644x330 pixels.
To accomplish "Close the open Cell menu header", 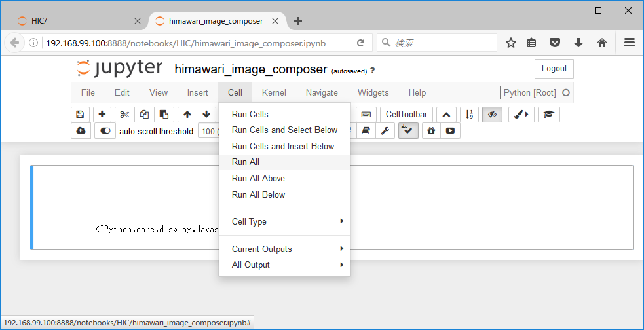I will tap(235, 93).
